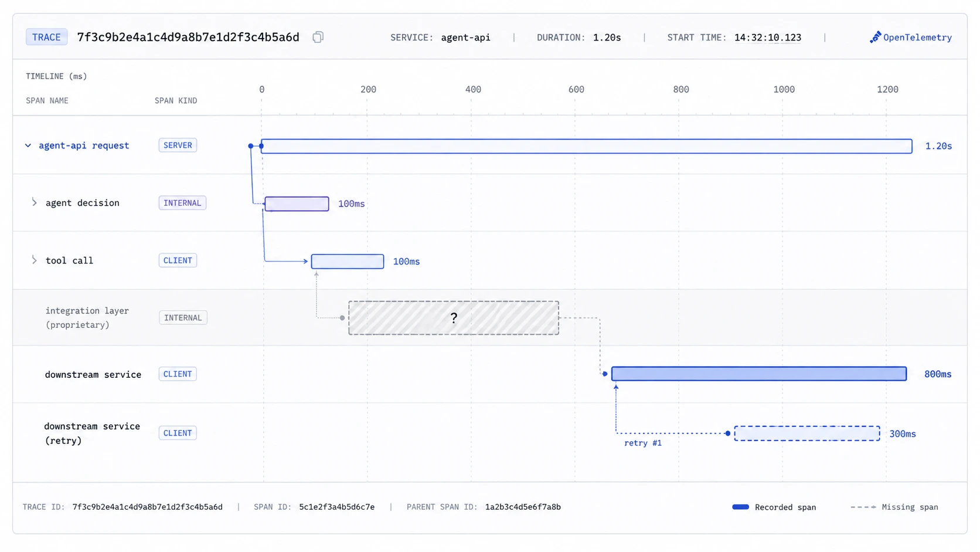Click the 300ms duration label
This screenshot has height=552, width=980.
(903, 434)
